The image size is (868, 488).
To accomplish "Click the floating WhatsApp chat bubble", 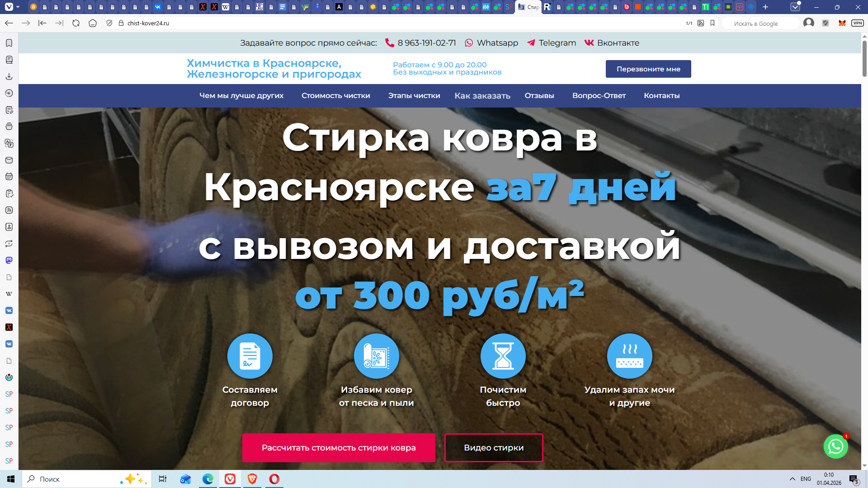I will pyautogui.click(x=835, y=446).
